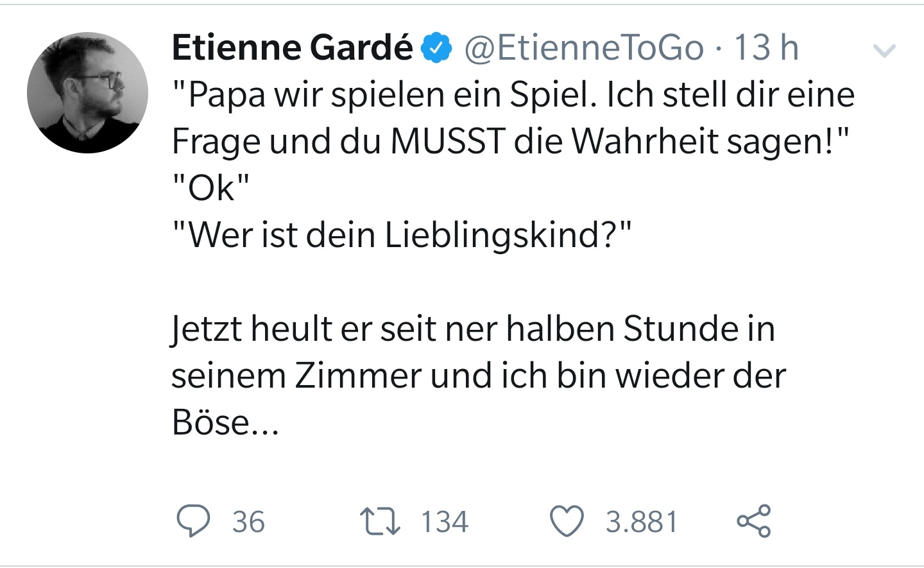Click the display name Etienne Gardé
The height and width of the screenshot is (568, 924).
tap(292, 48)
